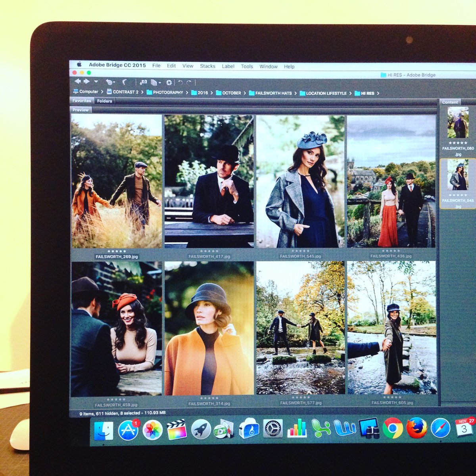476x476 pixels.
Task: Go to CONTRAST 2 drive in path bar
Action: click(x=123, y=92)
